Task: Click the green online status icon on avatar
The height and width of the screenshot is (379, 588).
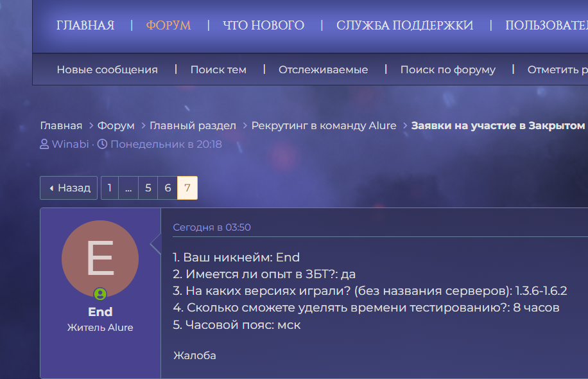Action: pos(100,294)
